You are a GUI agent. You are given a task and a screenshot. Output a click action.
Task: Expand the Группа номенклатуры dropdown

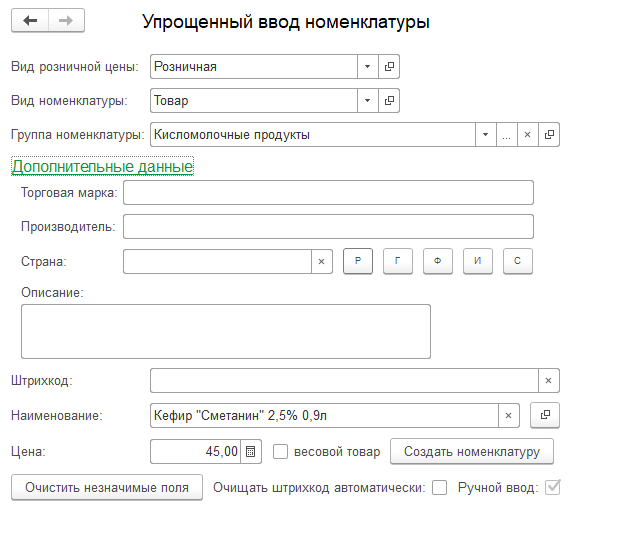click(x=485, y=135)
